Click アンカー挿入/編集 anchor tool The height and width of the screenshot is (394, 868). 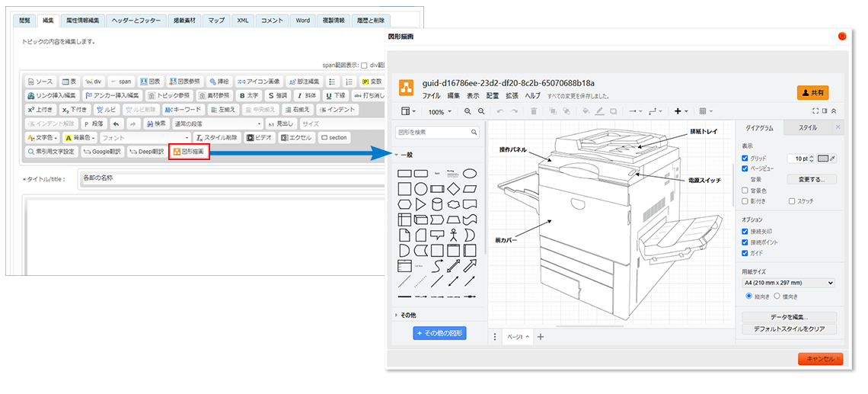click(113, 95)
